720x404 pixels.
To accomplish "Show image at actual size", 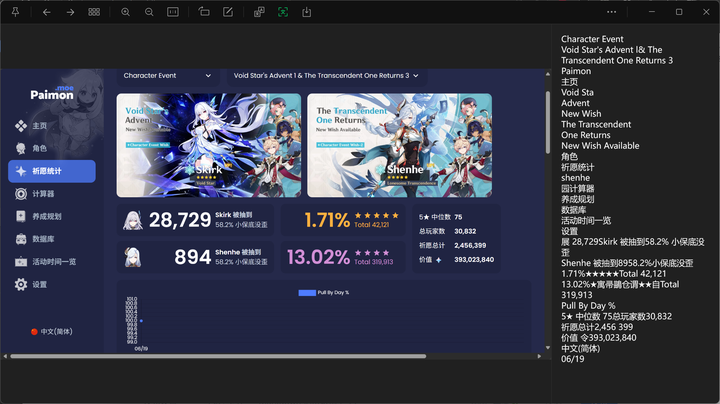I will click(173, 12).
